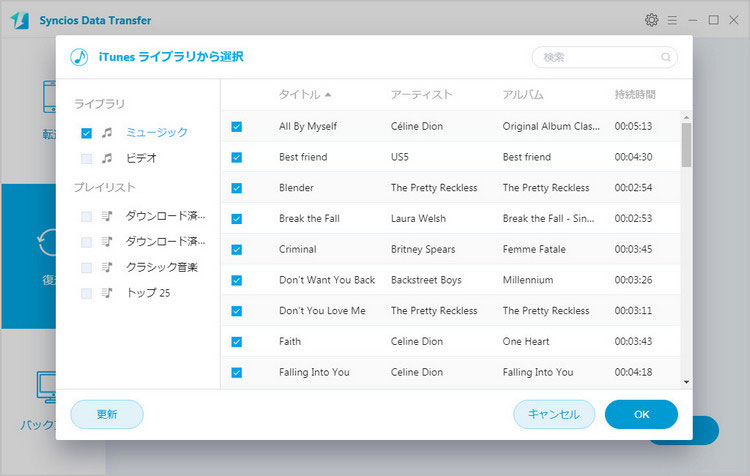The image size is (750, 476).
Task: Click the Backstreet Boys artist cell
Action: 426,280
